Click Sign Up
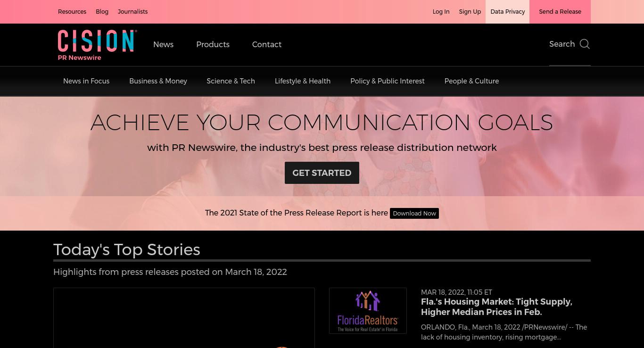Viewport: 644px width, 348px height. [470, 11]
